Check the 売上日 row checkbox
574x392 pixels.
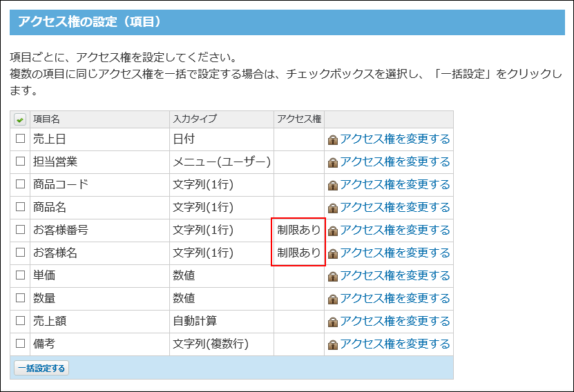pyautogui.click(x=20, y=139)
